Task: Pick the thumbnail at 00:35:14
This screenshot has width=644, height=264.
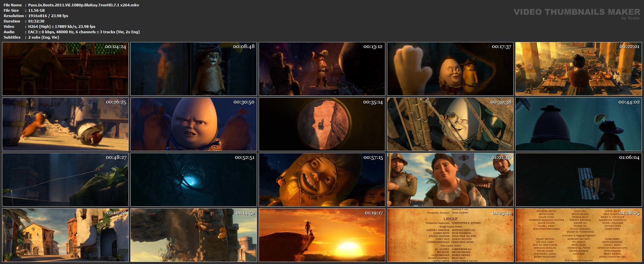Action: [x=322, y=124]
